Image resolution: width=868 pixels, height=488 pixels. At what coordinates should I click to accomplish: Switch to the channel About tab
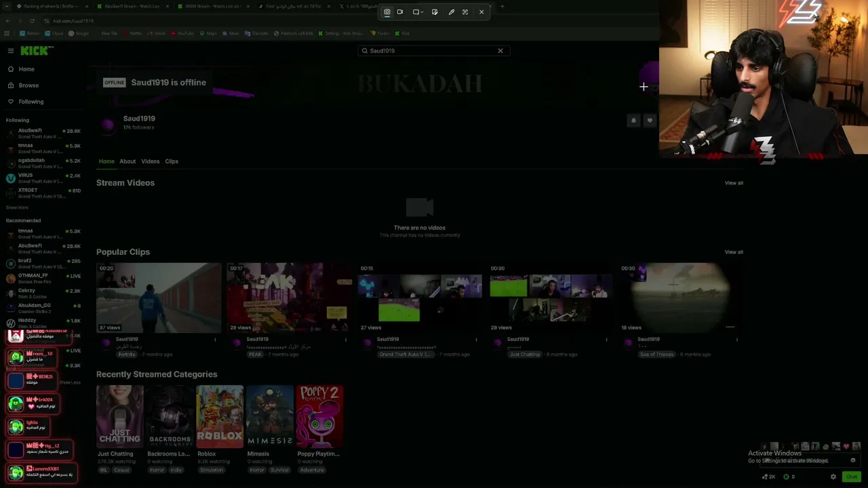[x=127, y=161]
